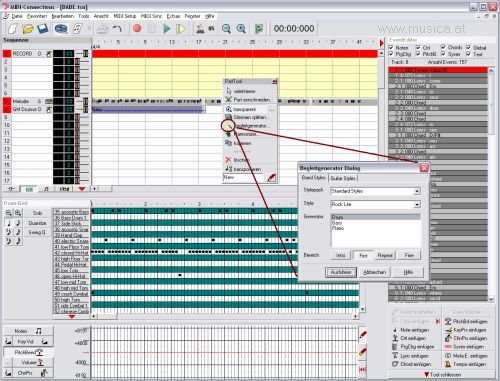Click the yellow Play-from-position icon
The image size is (500, 381).
[180, 29]
